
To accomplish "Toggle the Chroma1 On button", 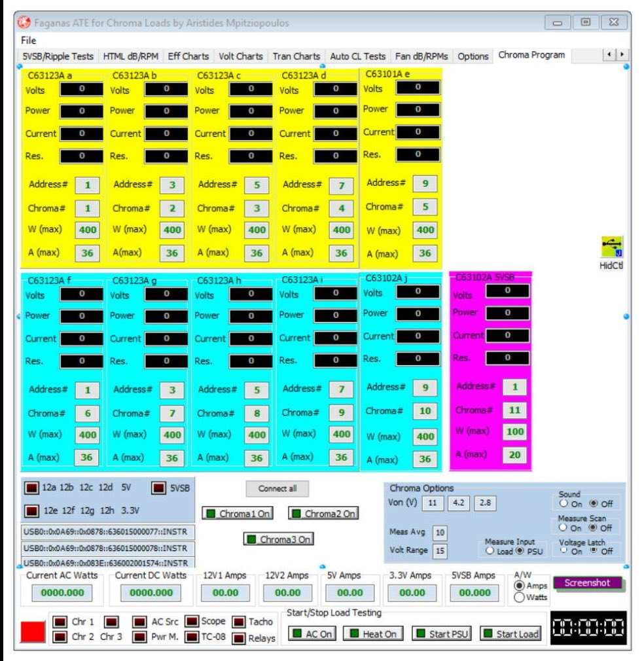I will (238, 514).
